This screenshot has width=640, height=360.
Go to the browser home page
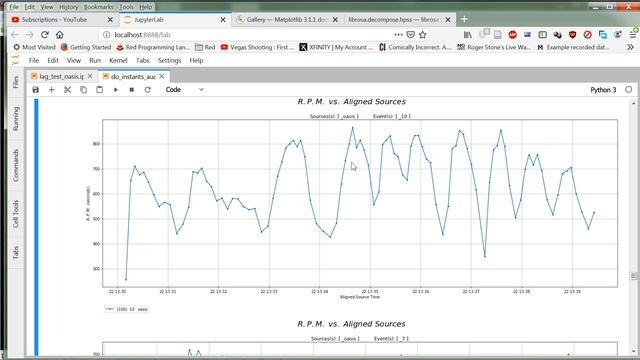point(60,35)
